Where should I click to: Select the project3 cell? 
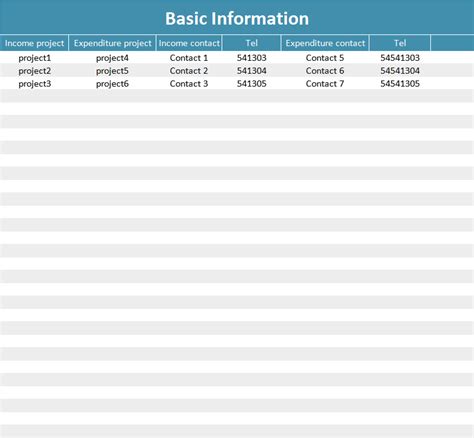pos(35,84)
